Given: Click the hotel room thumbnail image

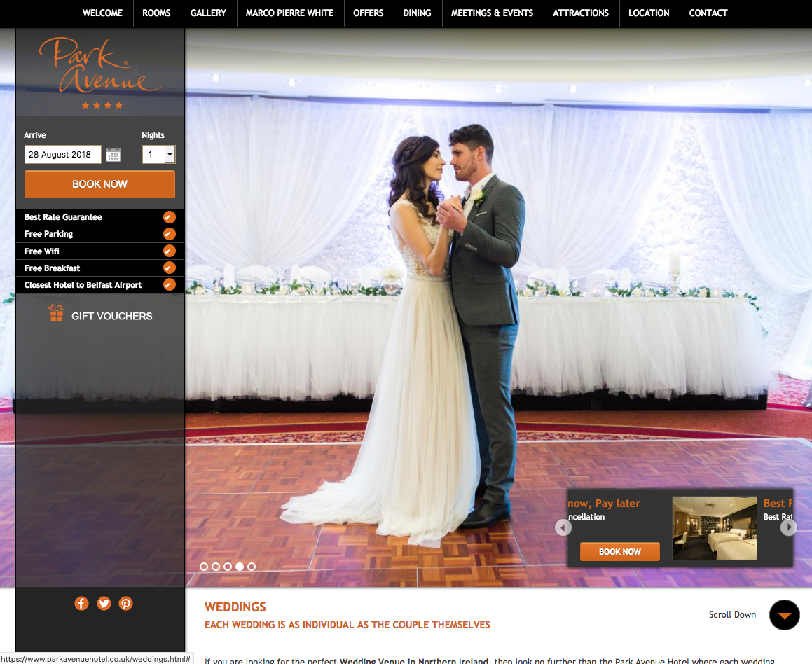Looking at the screenshot, I should (x=714, y=528).
